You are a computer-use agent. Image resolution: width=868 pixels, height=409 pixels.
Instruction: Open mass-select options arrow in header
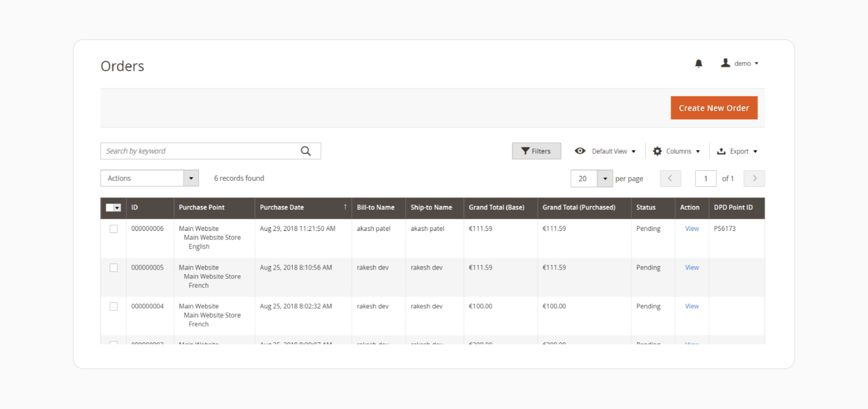click(x=117, y=208)
